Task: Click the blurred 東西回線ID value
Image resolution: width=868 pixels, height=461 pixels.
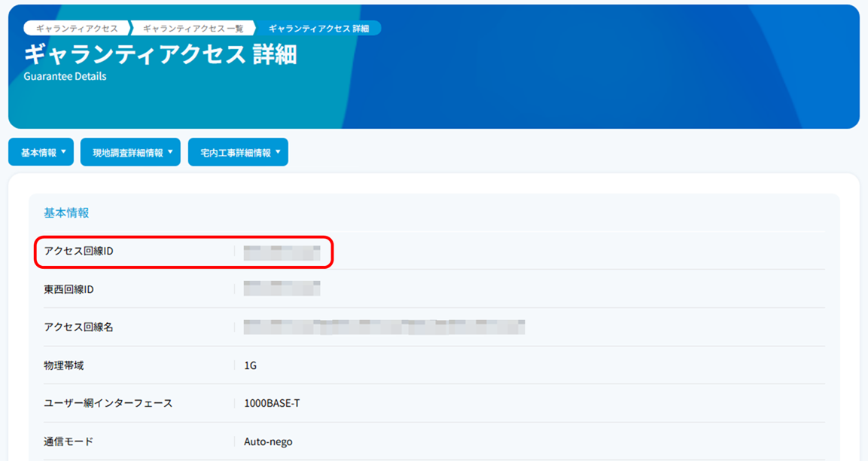Action: [282, 288]
